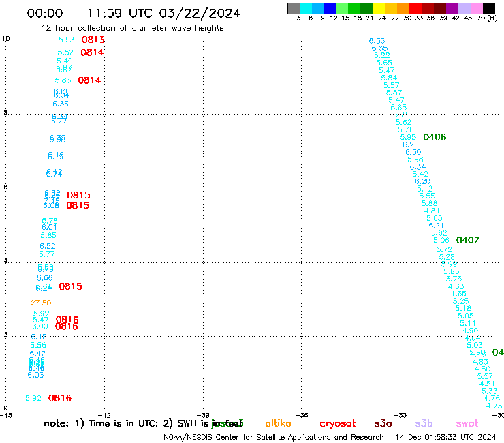Click the yellow swatch labeled 24

(x=379, y=8)
